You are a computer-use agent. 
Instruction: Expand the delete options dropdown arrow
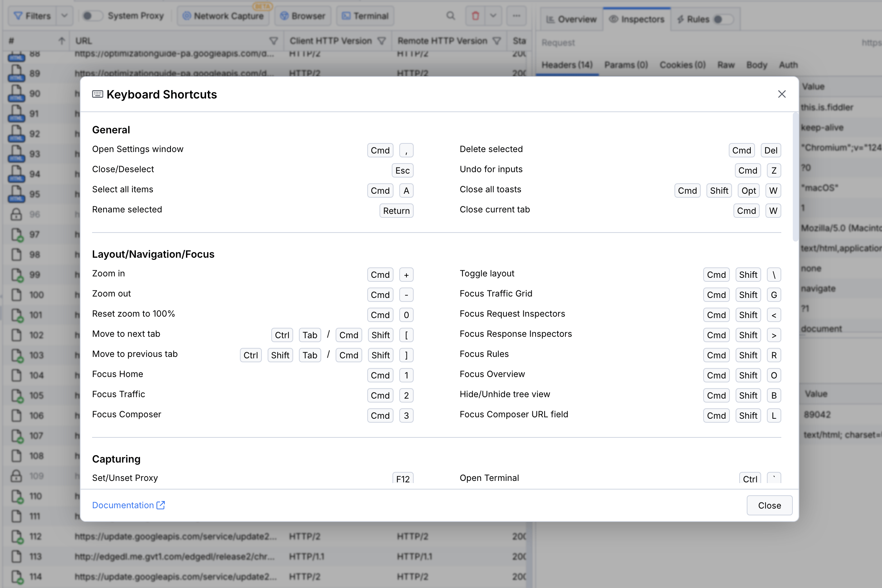493,16
